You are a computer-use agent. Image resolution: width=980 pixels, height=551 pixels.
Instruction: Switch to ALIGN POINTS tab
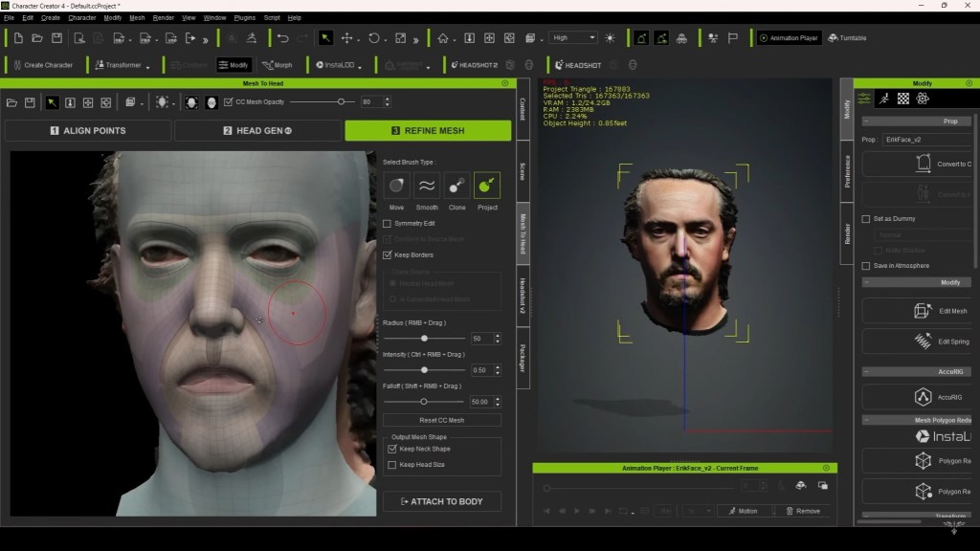(88, 130)
